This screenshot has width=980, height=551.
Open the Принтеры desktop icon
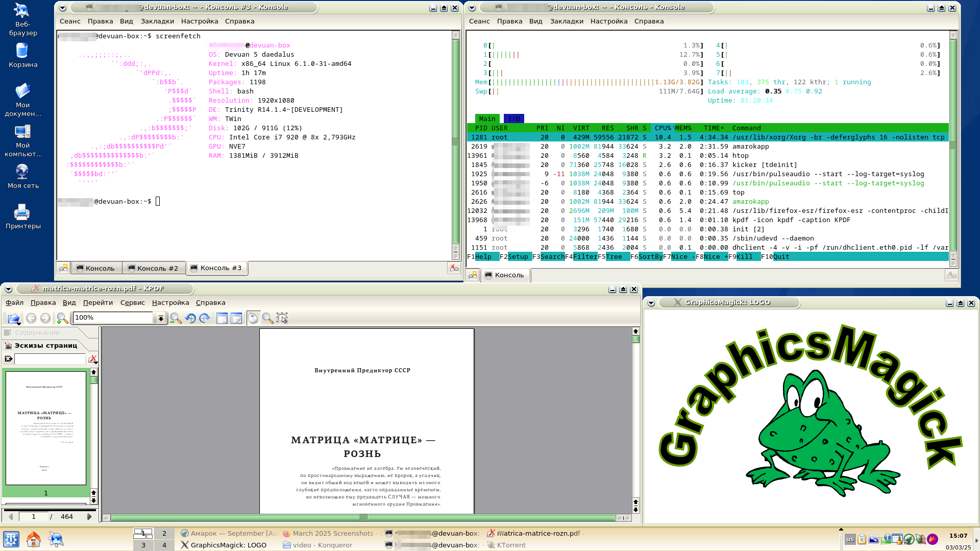pyautogui.click(x=23, y=217)
